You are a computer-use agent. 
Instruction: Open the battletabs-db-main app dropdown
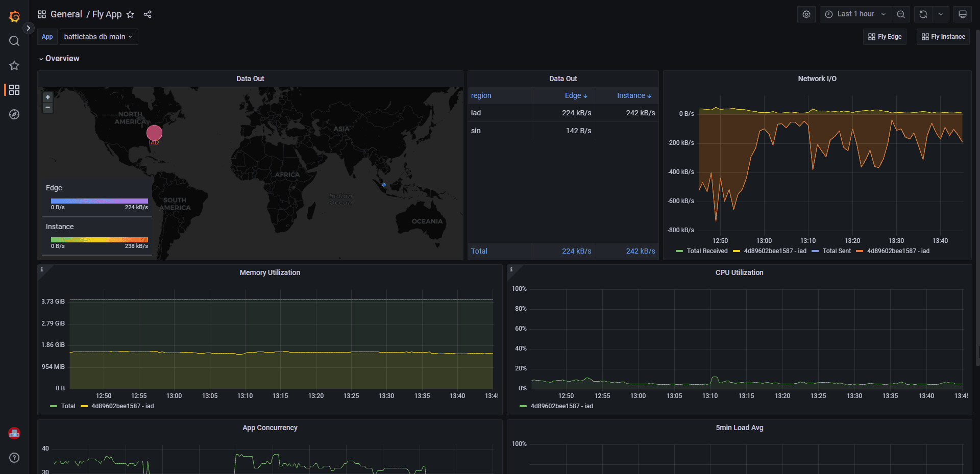pos(99,37)
